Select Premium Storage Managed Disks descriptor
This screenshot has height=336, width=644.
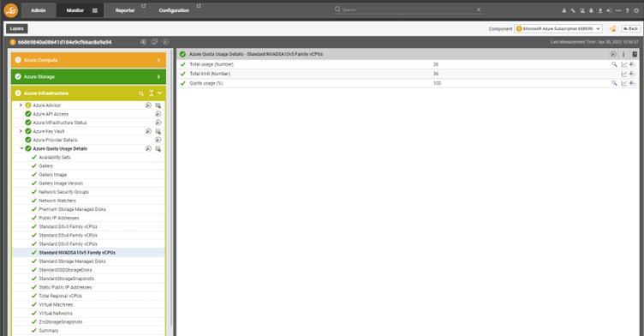pyautogui.click(x=72, y=209)
